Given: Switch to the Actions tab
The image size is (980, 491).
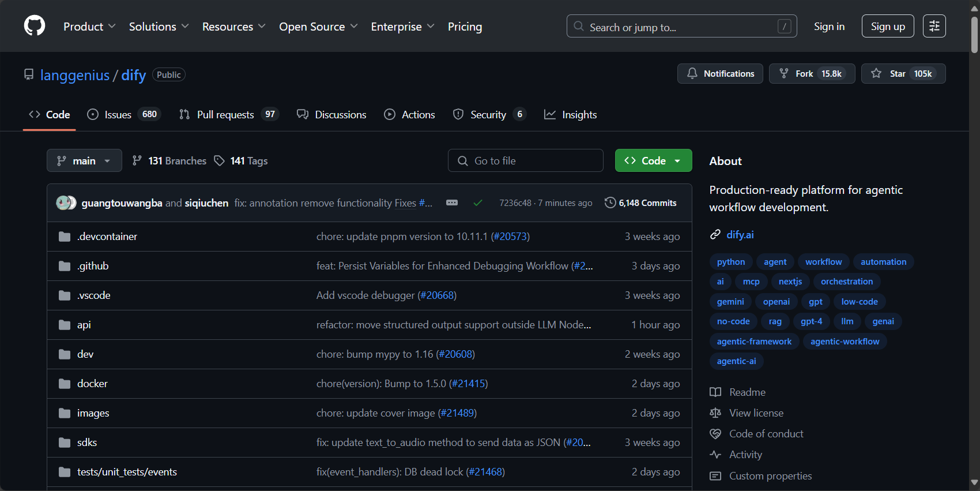Looking at the screenshot, I should pyautogui.click(x=409, y=114).
